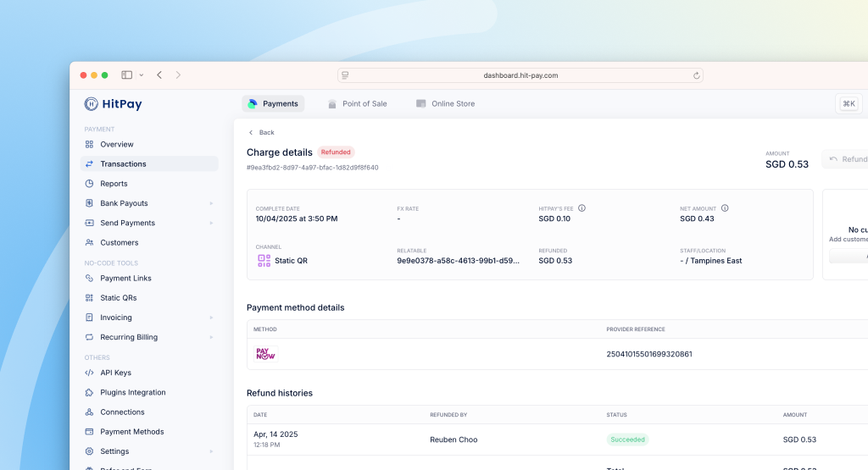Expand the Recurring Billing submenu arrow

click(x=211, y=337)
